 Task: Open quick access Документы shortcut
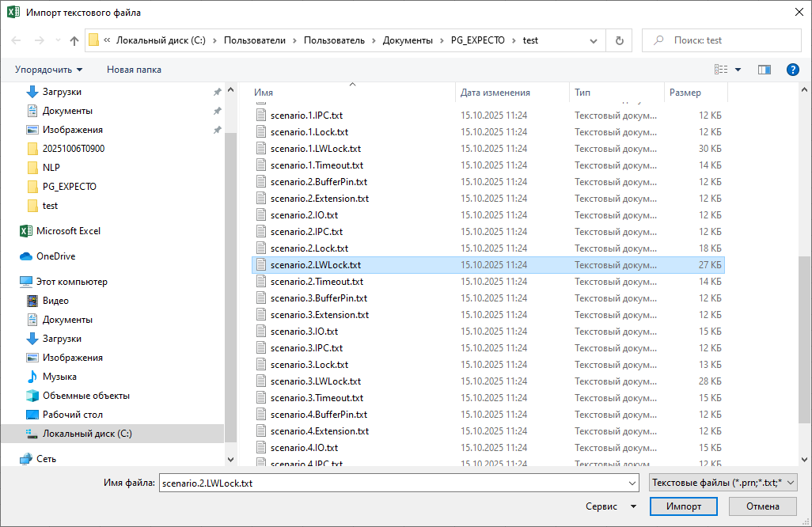(67, 111)
